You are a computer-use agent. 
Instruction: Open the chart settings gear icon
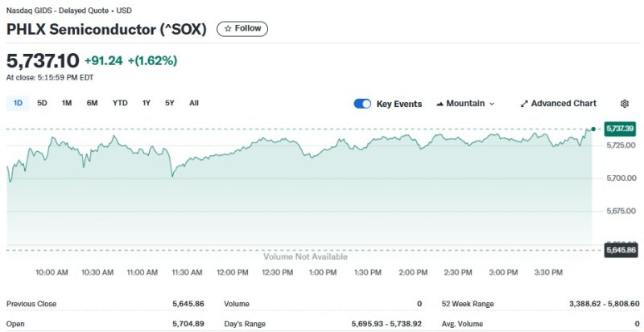coord(625,104)
